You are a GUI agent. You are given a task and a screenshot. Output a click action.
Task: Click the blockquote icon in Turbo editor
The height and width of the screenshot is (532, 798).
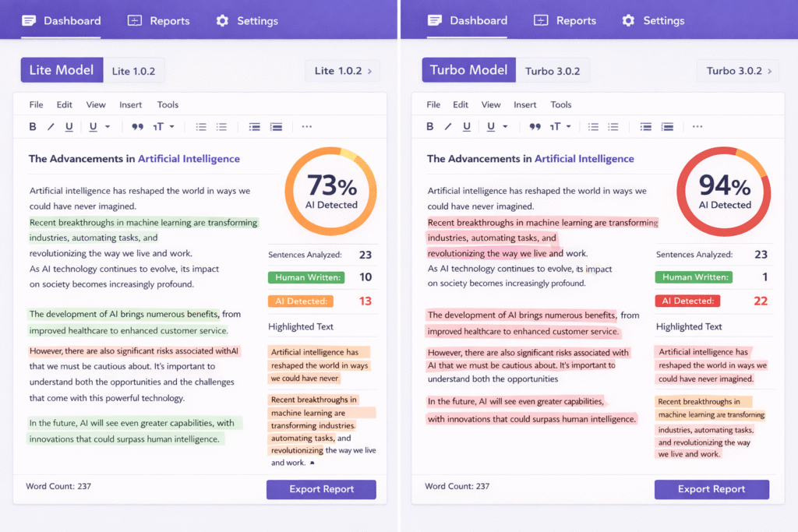(x=535, y=127)
